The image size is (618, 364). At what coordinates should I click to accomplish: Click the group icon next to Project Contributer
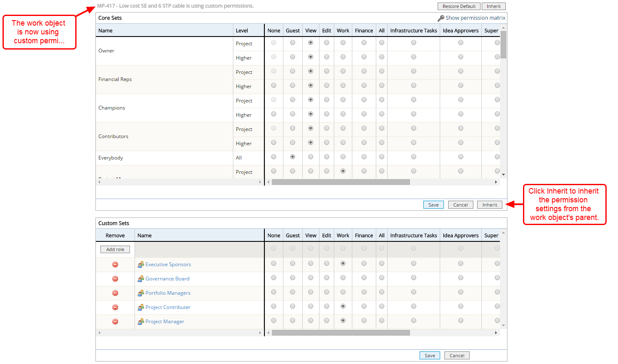point(141,307)
